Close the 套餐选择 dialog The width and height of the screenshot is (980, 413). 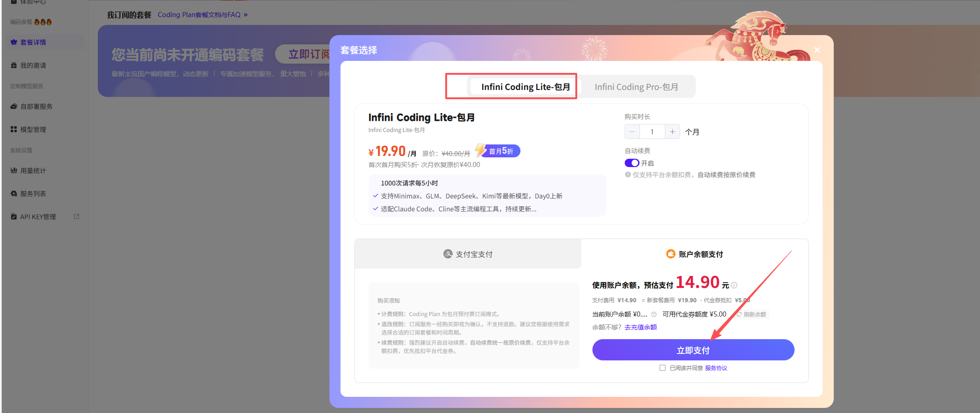pyautogui.click(x=817, y=50)
